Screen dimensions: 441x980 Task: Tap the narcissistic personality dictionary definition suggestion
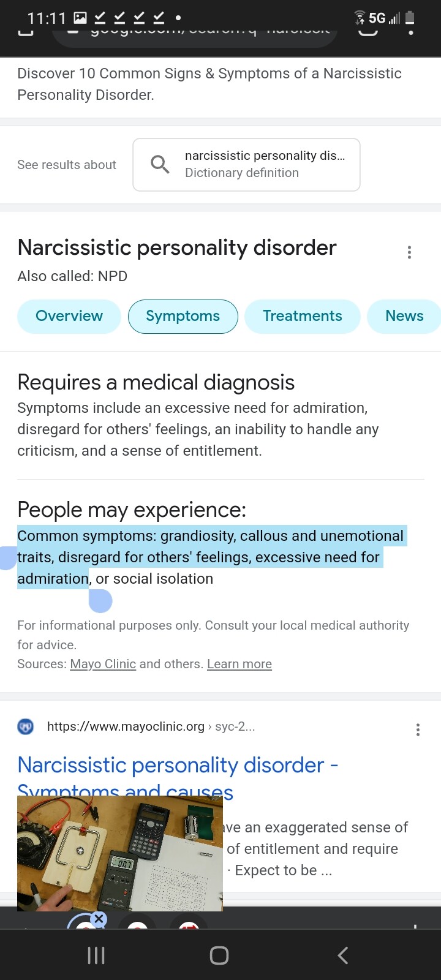pos(265,164)
